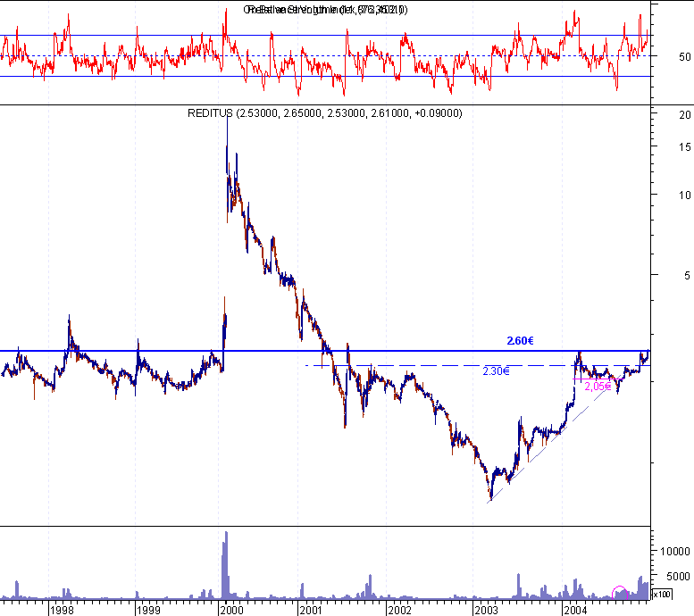
Task: Click the 50 level on the RSI axis
Action: [x=685, y=56]
